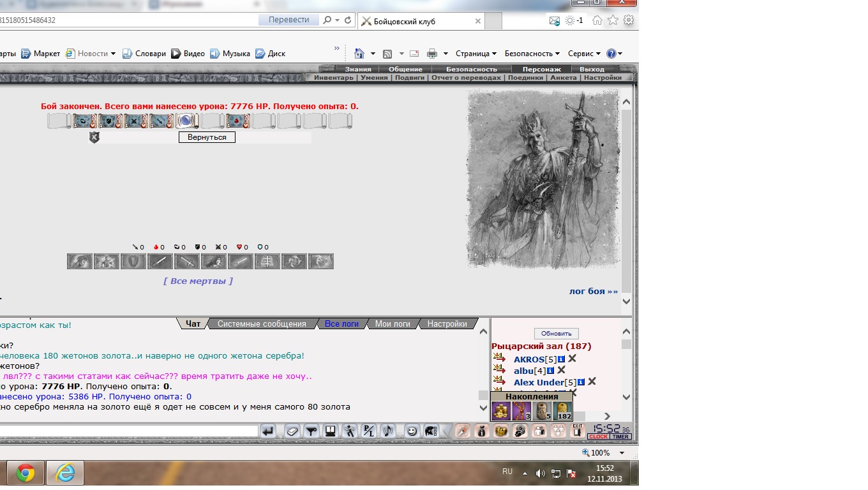Click the Alex Under player name
The height and width of the screenshot is (490, 868).
pyautogui.click(x=539, y=382)
